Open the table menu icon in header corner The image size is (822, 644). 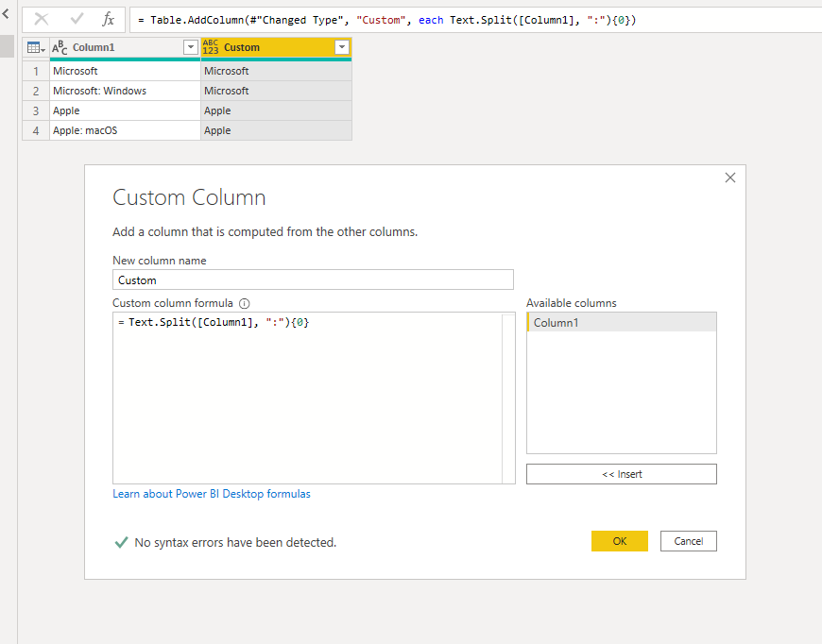(36, 47)
